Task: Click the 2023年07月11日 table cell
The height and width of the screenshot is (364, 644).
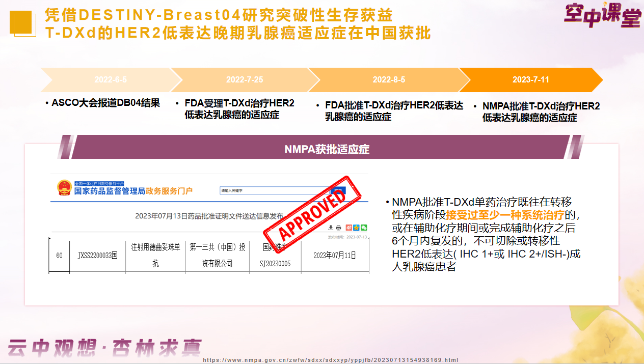Action: [x=335, y=256]
